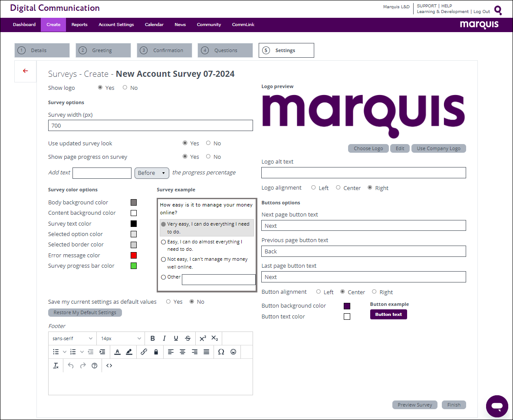Apply superscript formatting

[203, 338]
